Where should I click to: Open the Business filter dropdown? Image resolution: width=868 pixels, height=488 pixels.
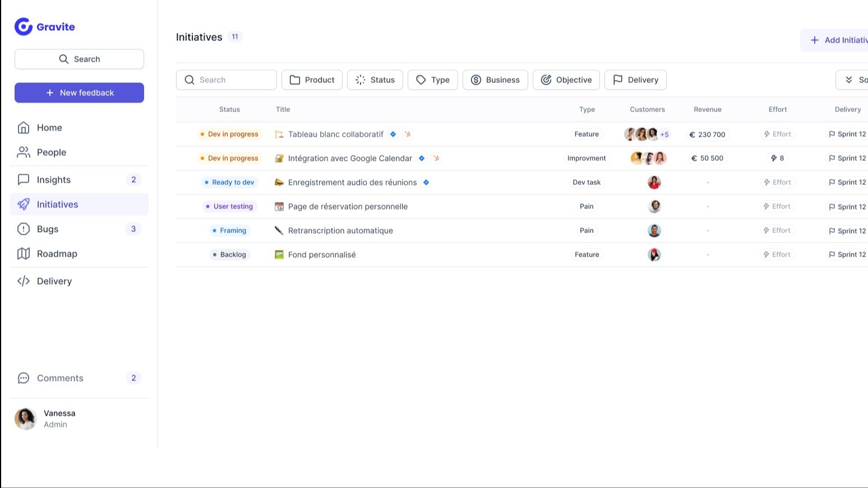495,80
